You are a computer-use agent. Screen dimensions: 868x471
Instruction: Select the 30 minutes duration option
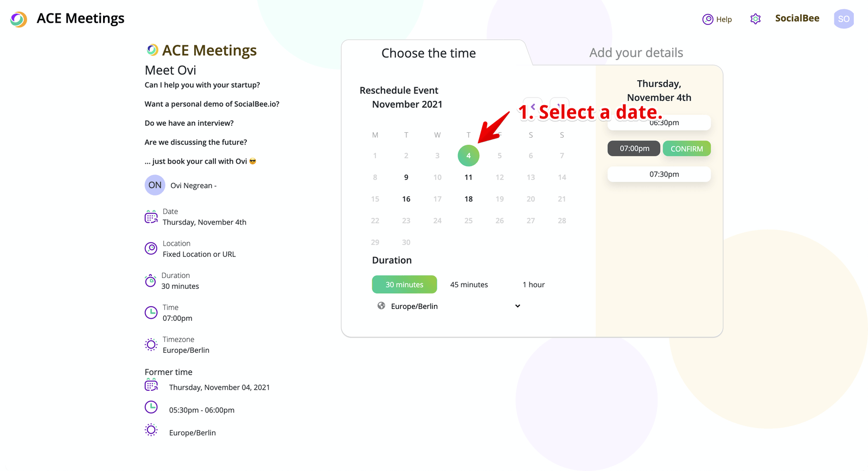[404, 285]
